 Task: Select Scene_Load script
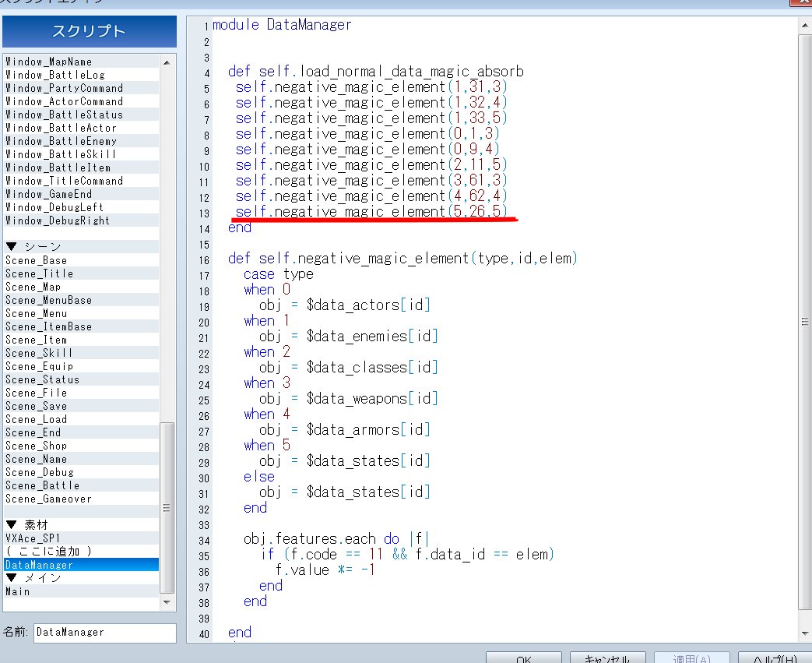[81, 419]
